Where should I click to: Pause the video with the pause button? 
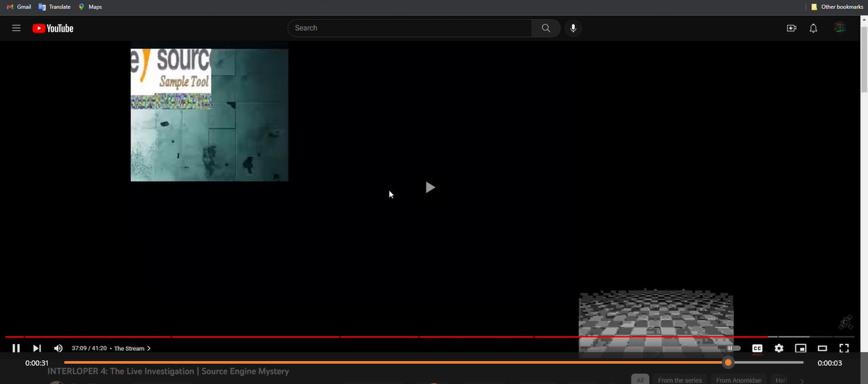click(x=16, y=348)
